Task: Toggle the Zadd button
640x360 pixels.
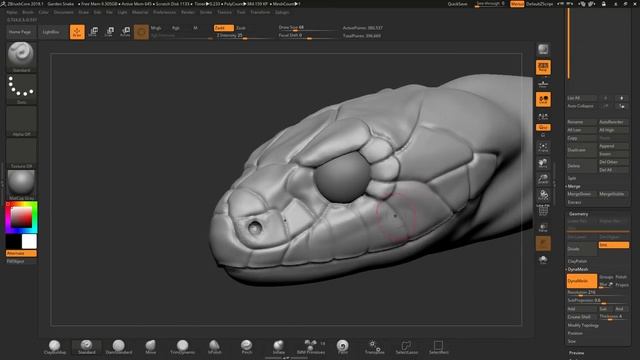Action: (224, 28)
